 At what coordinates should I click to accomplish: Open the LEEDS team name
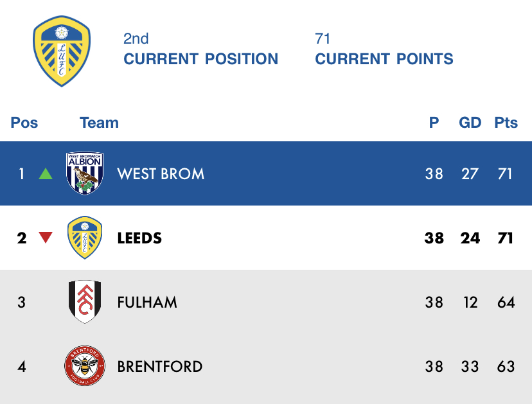pyautogui.click(x=139, y=238)
